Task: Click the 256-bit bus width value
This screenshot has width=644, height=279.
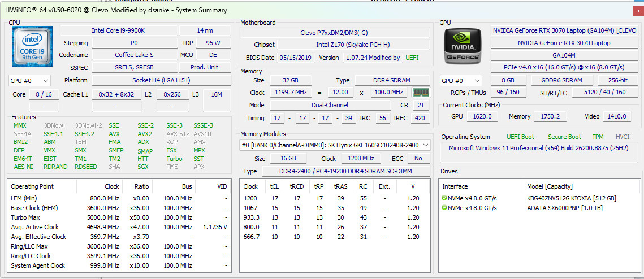Action: (618, 80)
